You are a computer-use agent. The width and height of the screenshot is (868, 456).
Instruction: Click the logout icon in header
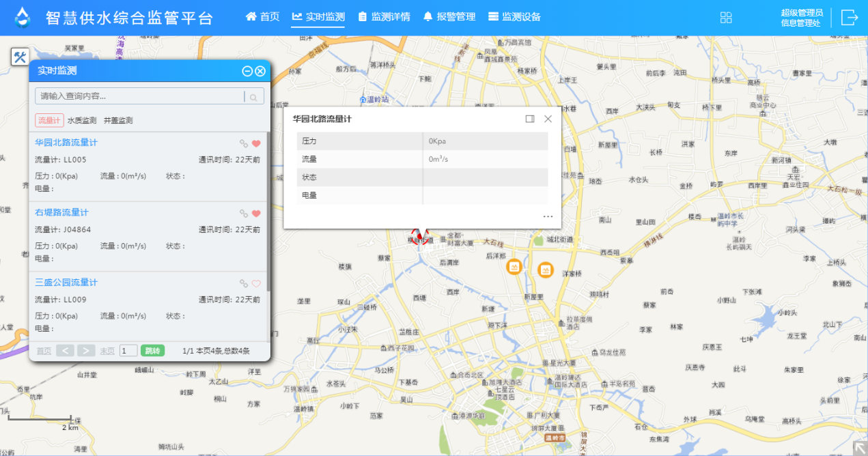point(849,18)
